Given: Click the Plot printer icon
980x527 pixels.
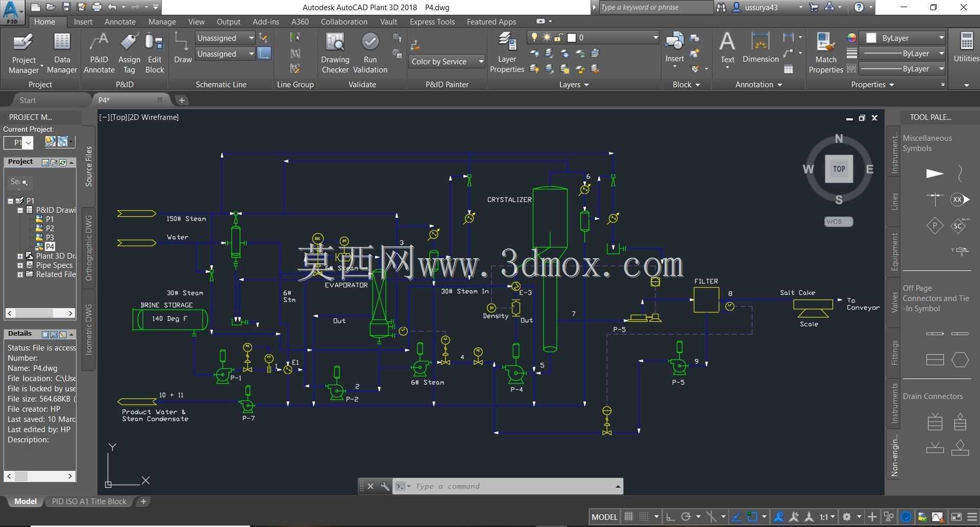Looking at the screenshot, I should [96, 7].
